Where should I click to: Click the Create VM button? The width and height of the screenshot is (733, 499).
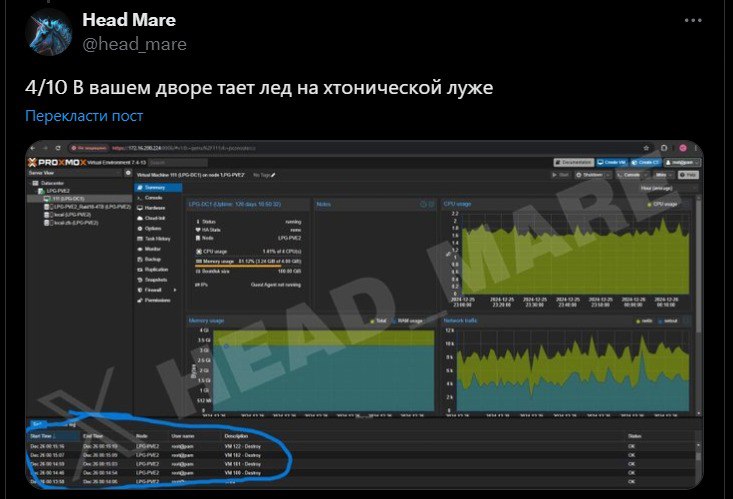coord(613,162)
